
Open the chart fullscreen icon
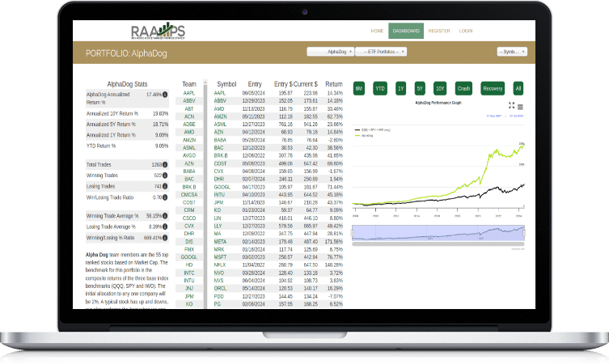click(x=511, y=105)
